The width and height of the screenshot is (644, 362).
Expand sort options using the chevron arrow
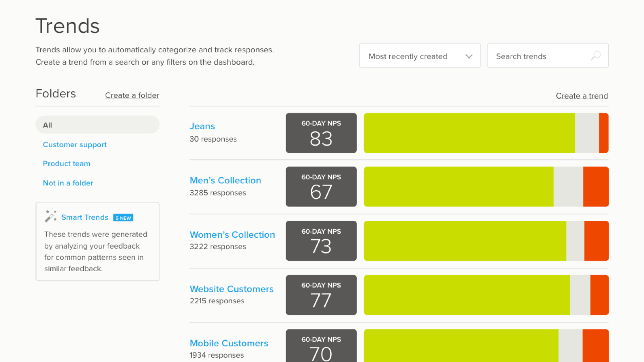[469, 56]
